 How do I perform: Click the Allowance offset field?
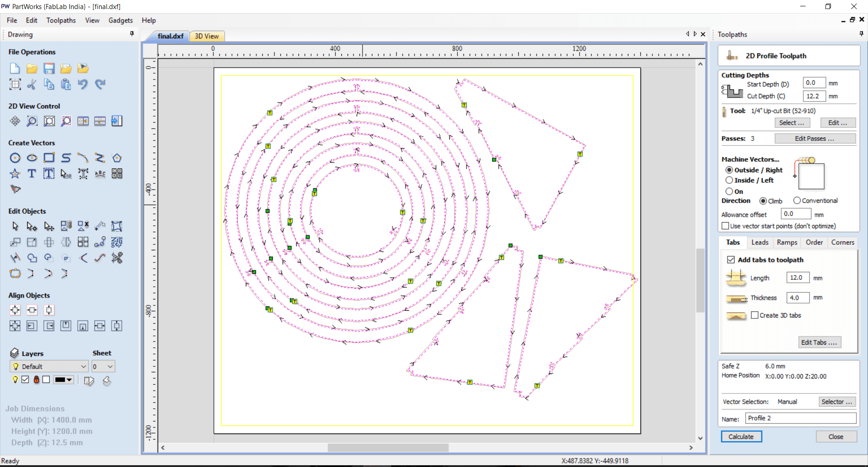pyautogui.click(x=796, y=214)
